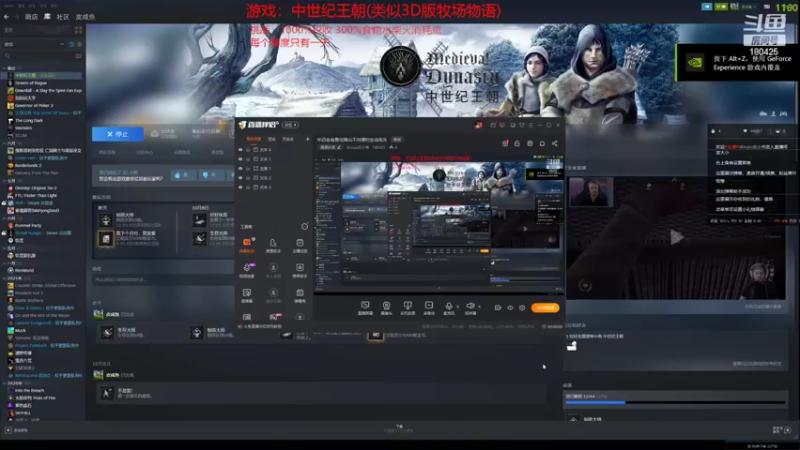Open the 社区 (Community) tab in Steam

63,17
